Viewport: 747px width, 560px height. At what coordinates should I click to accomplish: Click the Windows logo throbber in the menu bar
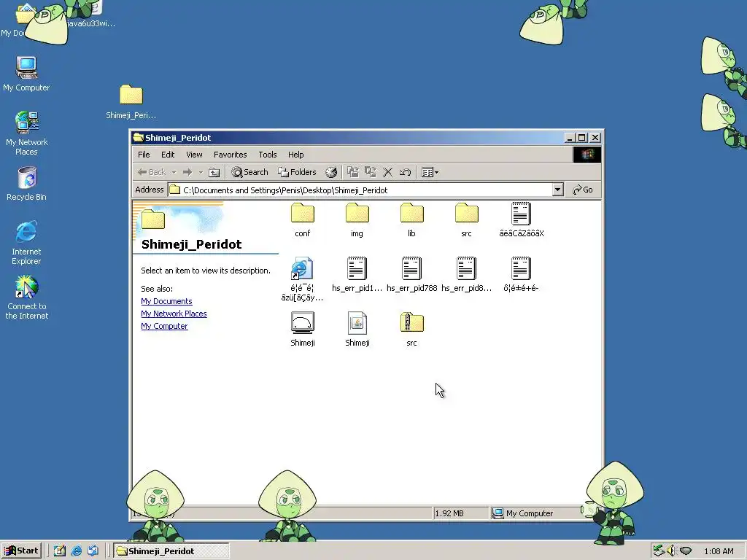(587, 155)
